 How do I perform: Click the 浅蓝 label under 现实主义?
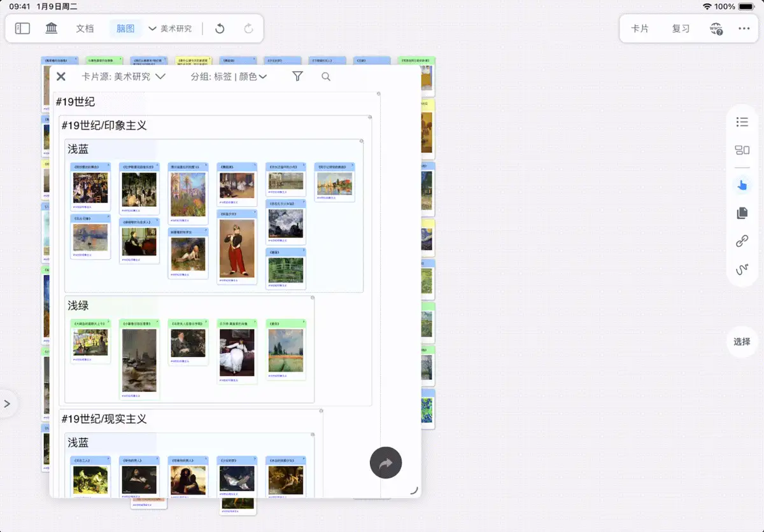point(78,443)
